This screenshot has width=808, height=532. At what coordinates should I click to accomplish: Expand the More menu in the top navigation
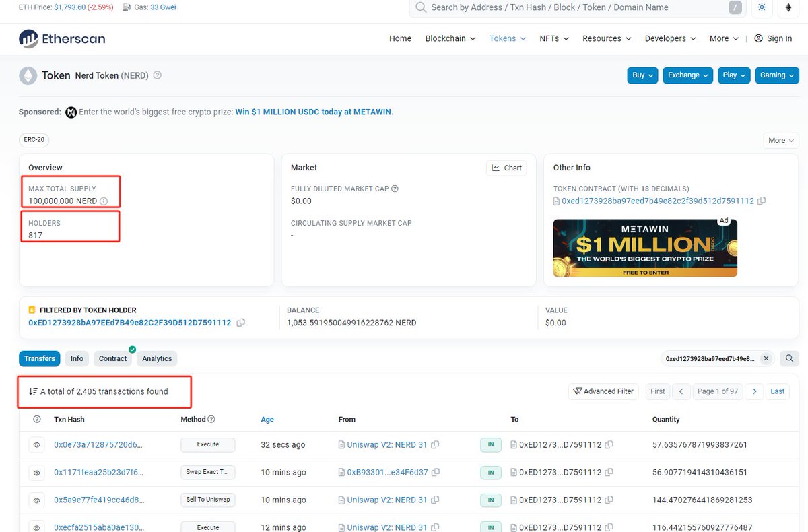point(724,38)
